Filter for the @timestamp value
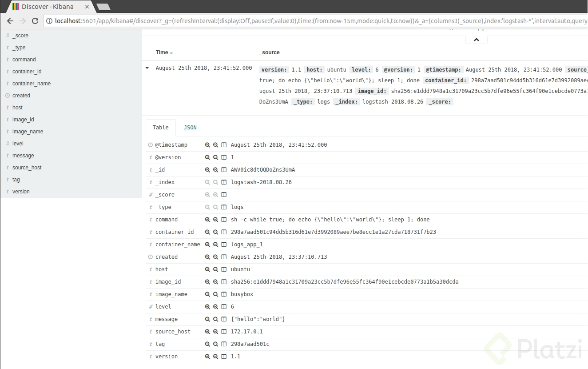588x369 pixels. [207, 145]
